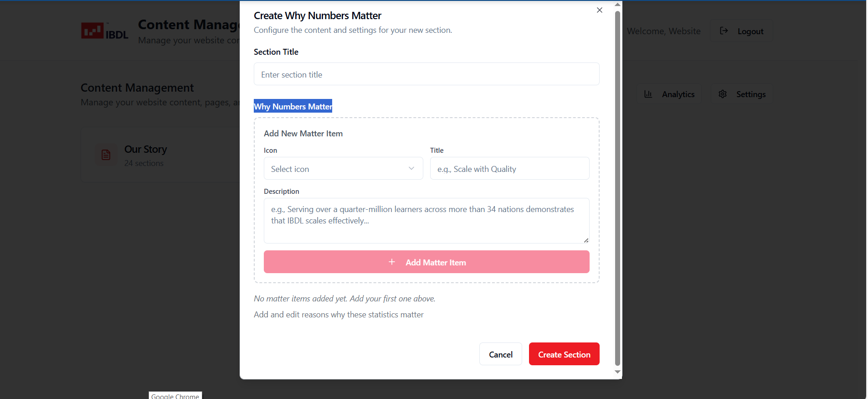The height and width of the screenshot is (399, 868).
Task: Click the scrollbar up arrow in dialog
Action: click(x=617, y=5)
